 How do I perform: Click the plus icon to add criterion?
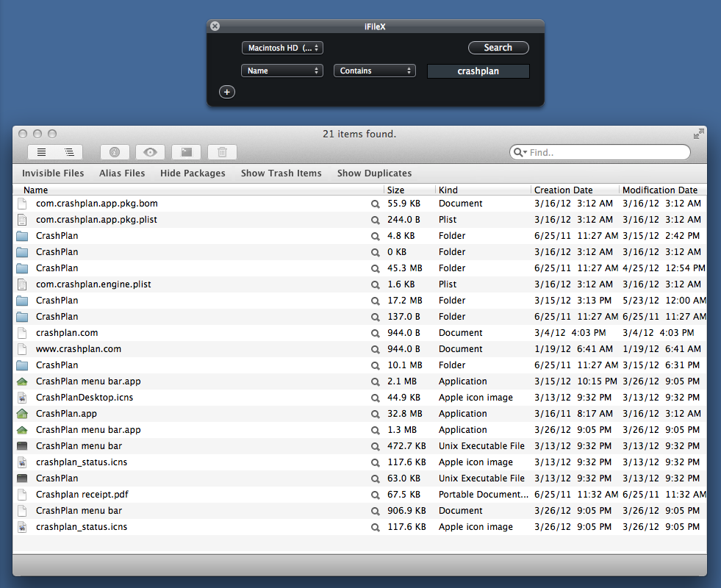[226, 92]
